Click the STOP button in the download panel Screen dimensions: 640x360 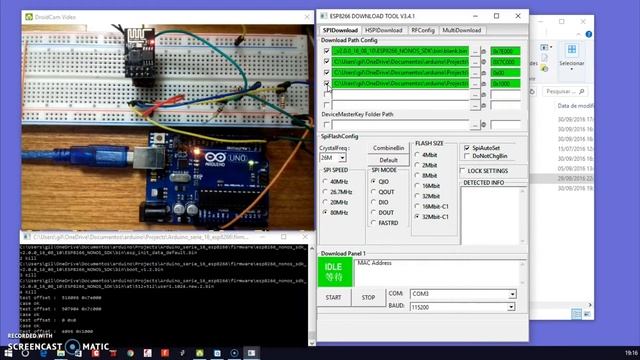pos(368,298)
